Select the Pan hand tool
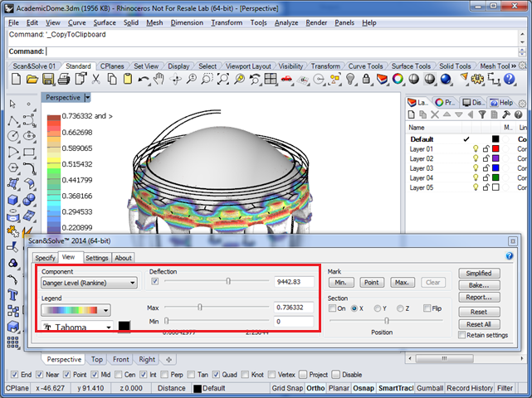 pos(159,80)
